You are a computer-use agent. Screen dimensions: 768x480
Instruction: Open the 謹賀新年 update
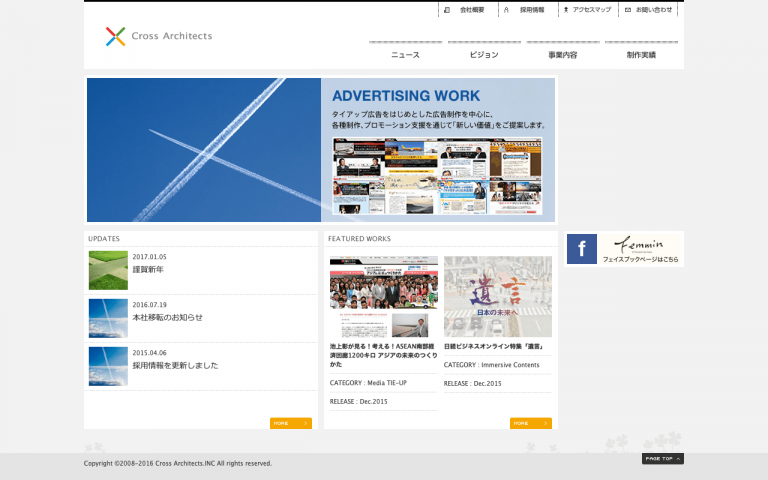[x=148, y=269]
